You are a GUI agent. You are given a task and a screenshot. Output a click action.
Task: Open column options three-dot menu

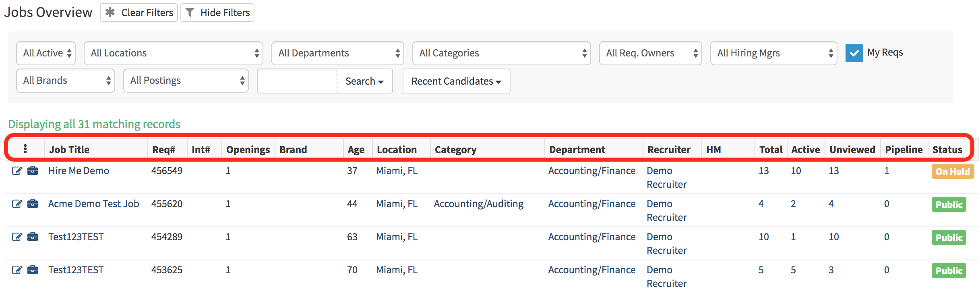point(25,149)
